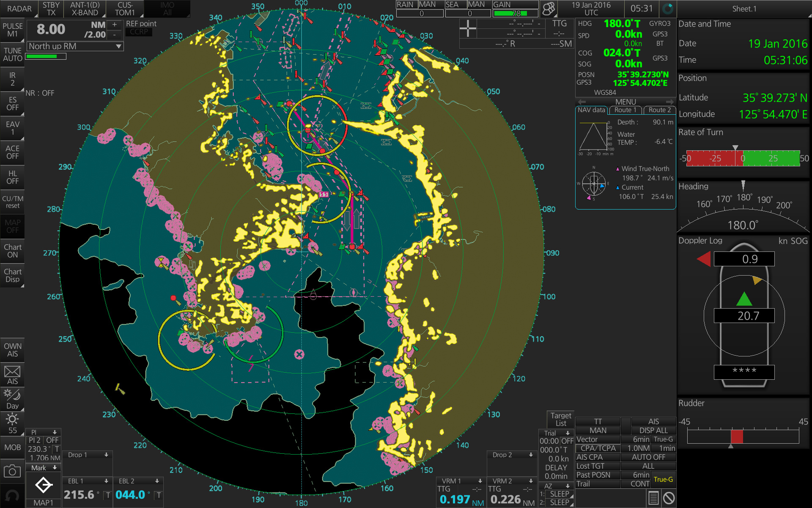Open the Chart Disp settings button
812x508 pixels.
click(x=12, y=275)
